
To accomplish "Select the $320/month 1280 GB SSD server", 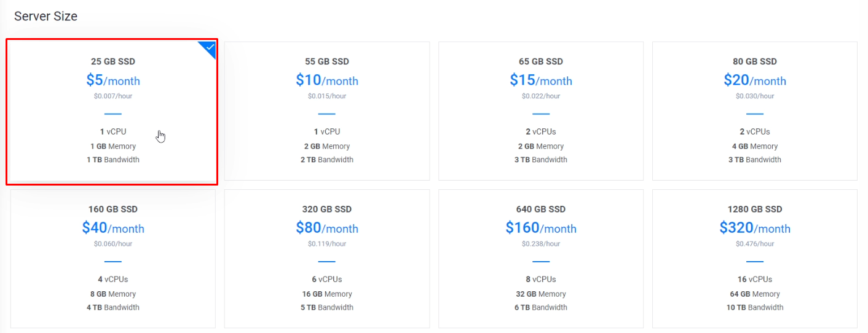I will [x=754, y=258].
